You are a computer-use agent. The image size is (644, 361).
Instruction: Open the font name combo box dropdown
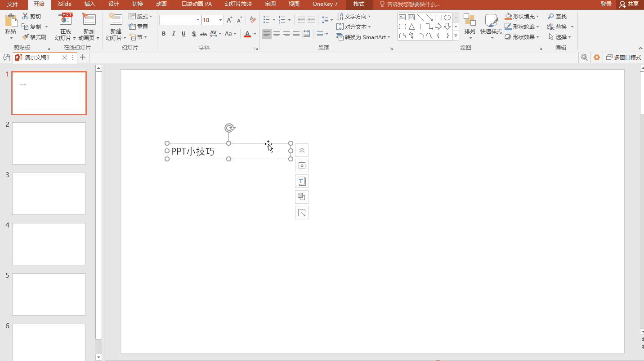tap(198, 20)
